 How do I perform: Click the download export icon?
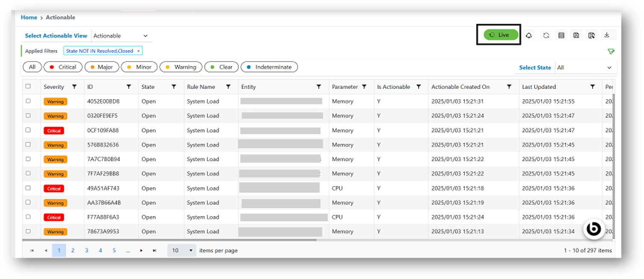click(x=607, y=35)
